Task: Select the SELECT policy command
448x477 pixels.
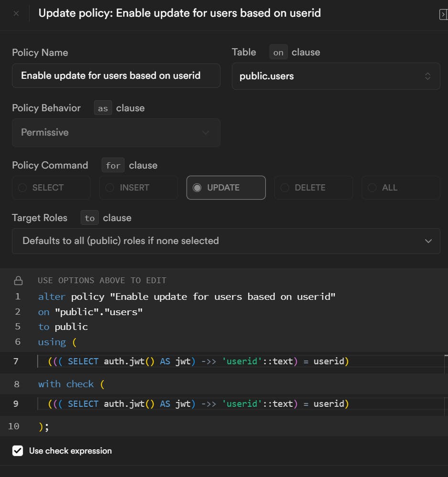Action: (x=51, y=188)
